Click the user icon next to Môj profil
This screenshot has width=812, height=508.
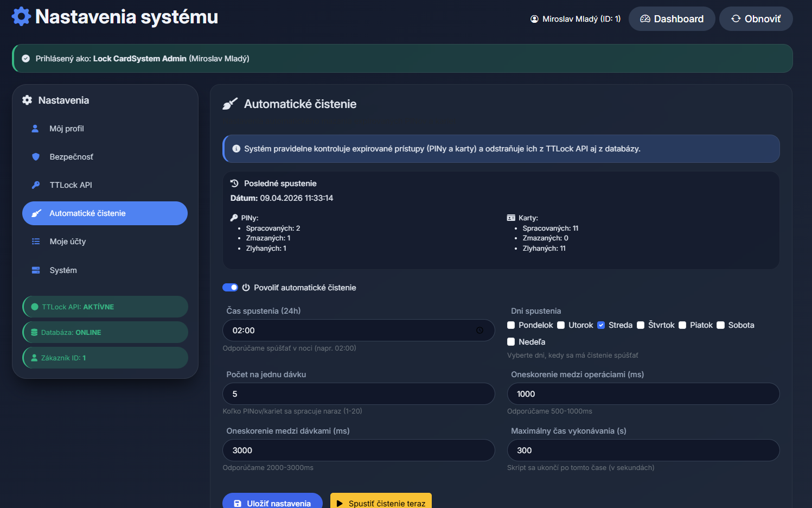coord(35,129)
